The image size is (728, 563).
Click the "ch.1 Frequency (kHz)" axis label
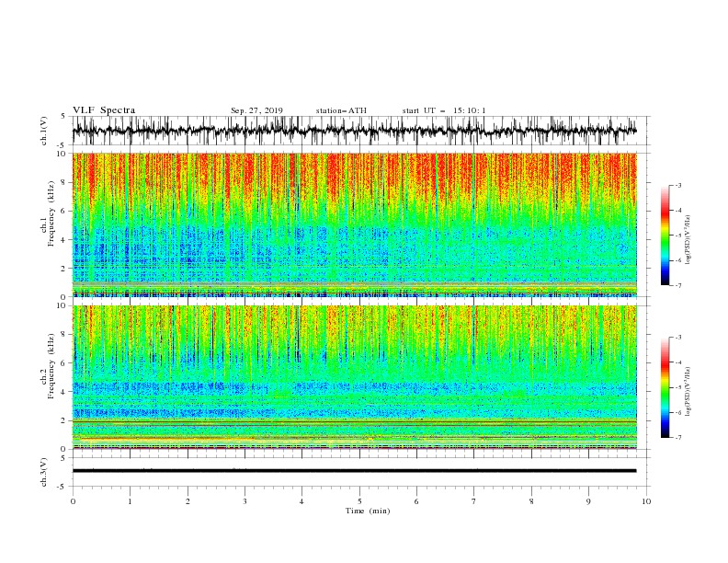pos(47,214)
